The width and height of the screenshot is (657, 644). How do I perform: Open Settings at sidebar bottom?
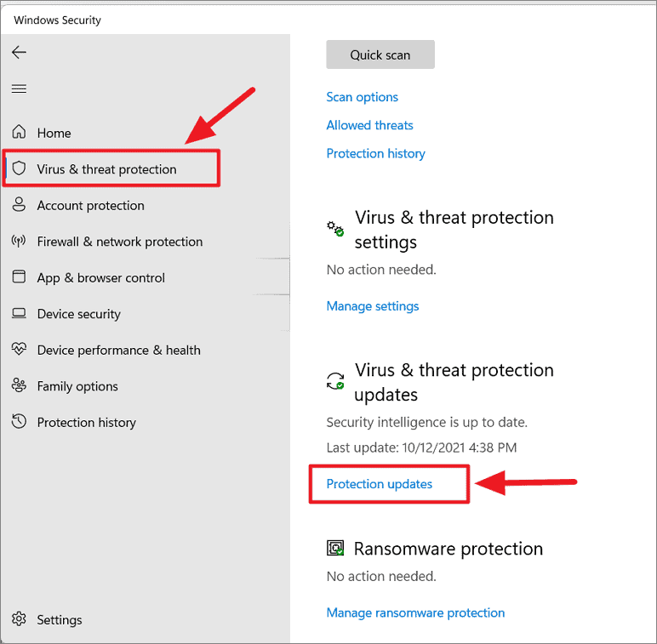pyautogui.click(x=60, y=620)
